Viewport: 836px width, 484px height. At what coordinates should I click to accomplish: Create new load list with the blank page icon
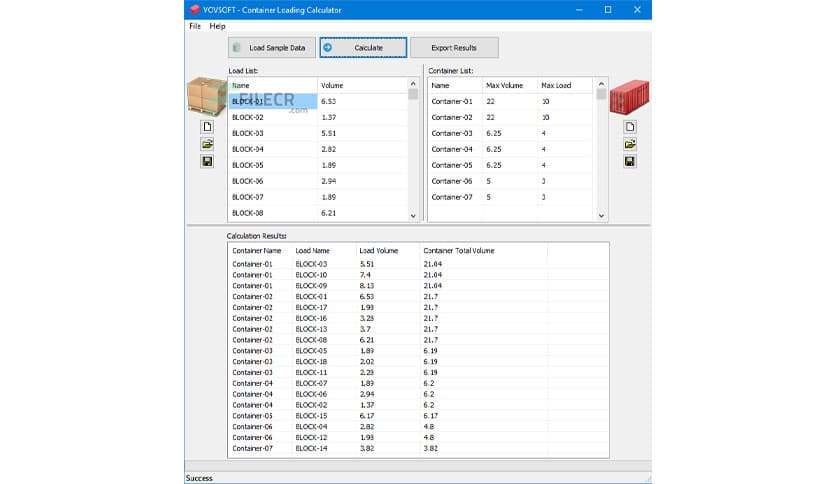coord(207,127)
